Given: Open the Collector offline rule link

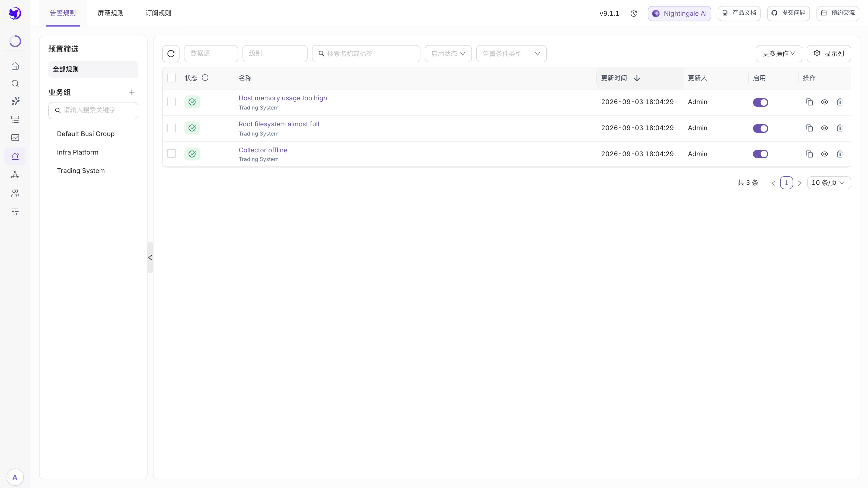Looking at the screenshot, I should click(x=263, y=150).
